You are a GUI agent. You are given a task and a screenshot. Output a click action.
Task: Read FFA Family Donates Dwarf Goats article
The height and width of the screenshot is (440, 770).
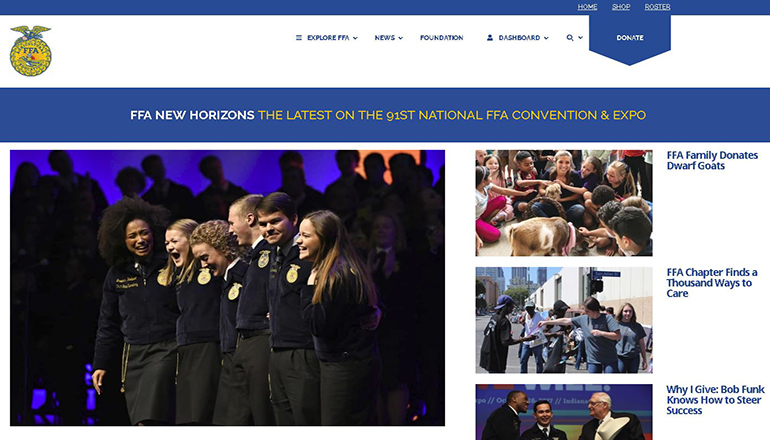click(712, 161)
